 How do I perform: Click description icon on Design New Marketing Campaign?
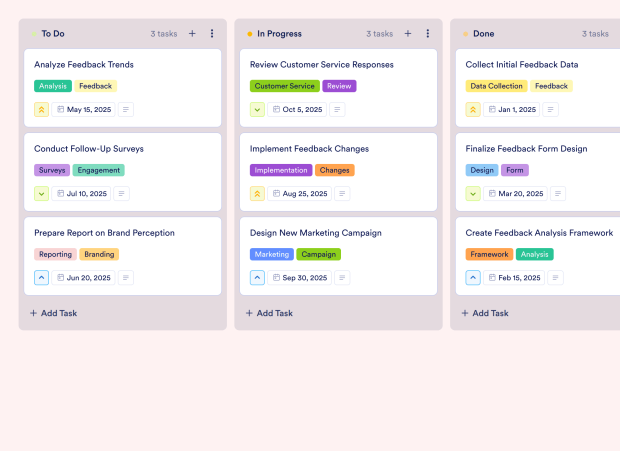pyautogui.click(x=342, y=278)
